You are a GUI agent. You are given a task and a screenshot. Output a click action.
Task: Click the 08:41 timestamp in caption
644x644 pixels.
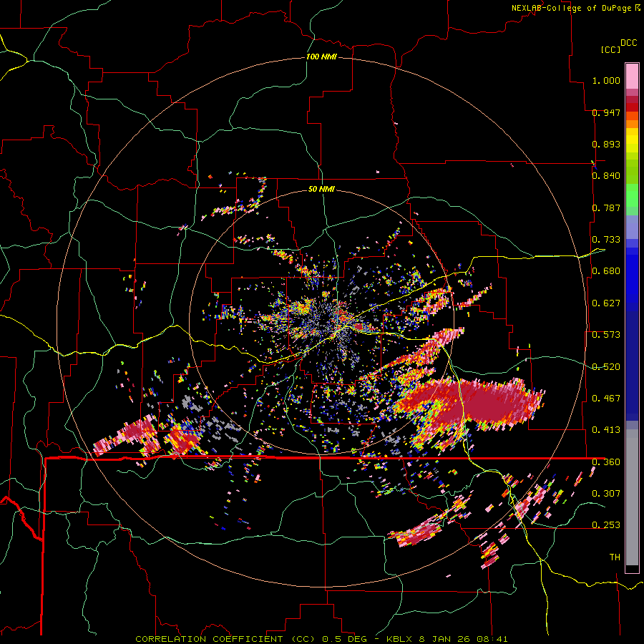tap(492, 639)
